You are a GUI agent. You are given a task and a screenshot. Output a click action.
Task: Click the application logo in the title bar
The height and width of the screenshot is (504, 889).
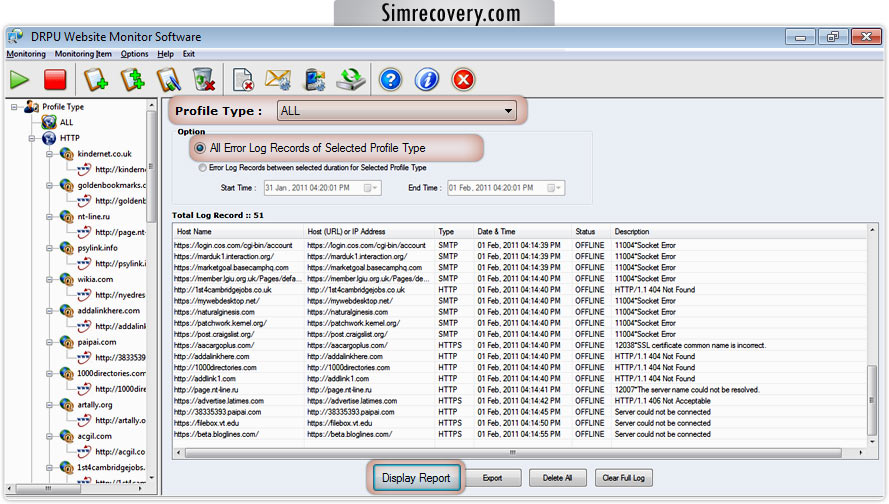click(x=16, y=36)
